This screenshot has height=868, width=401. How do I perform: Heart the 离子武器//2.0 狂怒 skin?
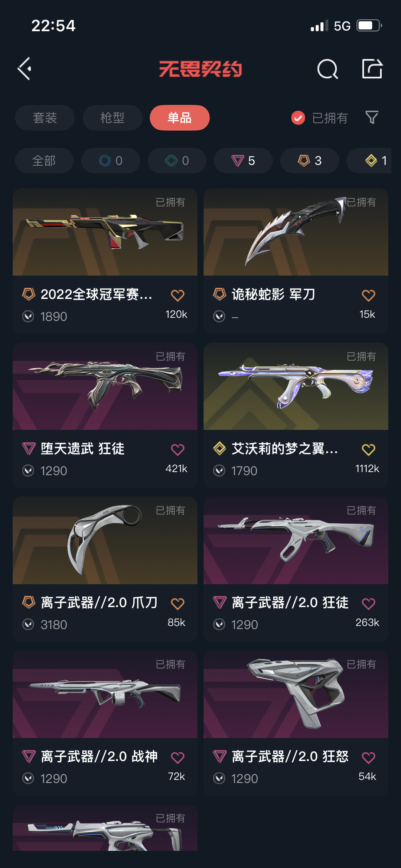point(368,757)
